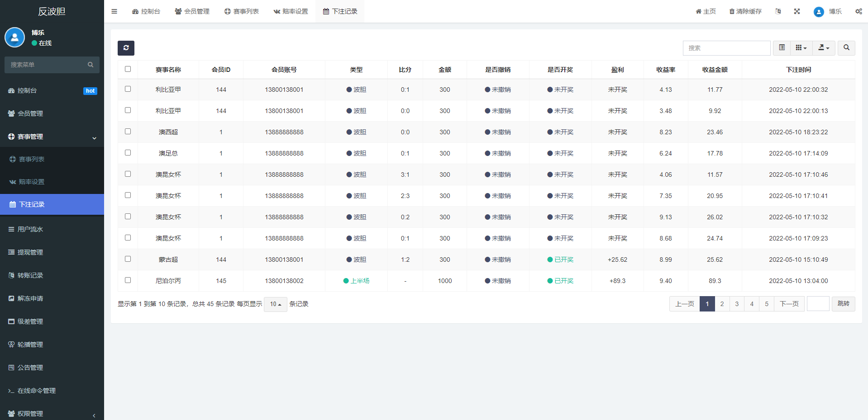This screenshot has height=420, width=868.
Task: Collapse the 赛事管理 sidebar menu
Action: pyautogui.click(x=52, y=137)
